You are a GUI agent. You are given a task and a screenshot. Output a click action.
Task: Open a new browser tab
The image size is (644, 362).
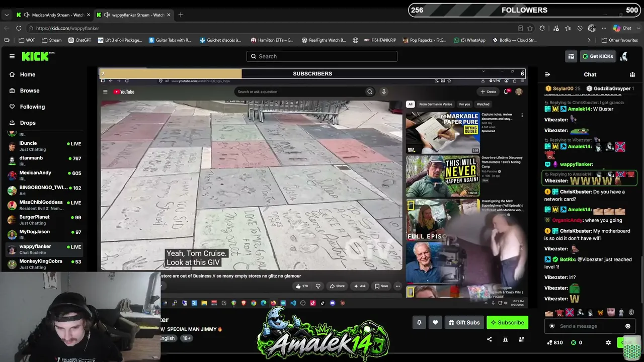point(181,15)
